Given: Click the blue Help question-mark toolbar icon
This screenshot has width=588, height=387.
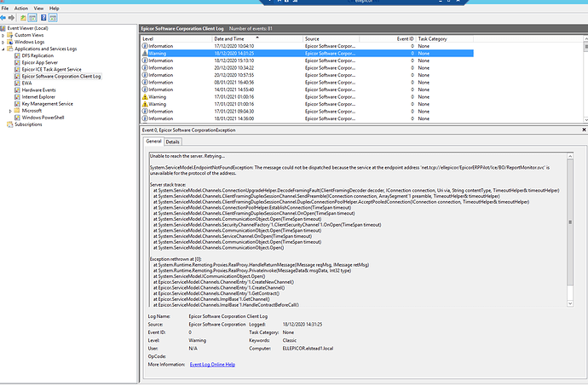Looking at the screenshot, I should click(43, 18).
